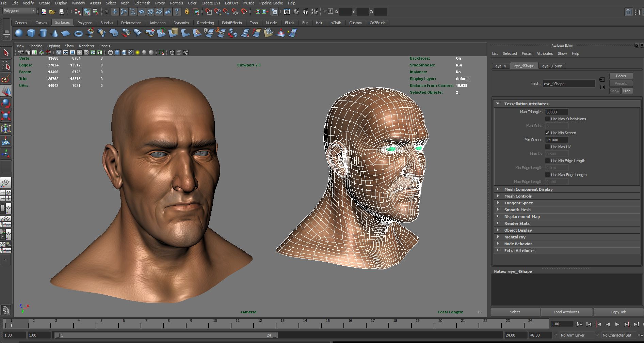Select the NURBS cube shelf icon

coord(31,33)
